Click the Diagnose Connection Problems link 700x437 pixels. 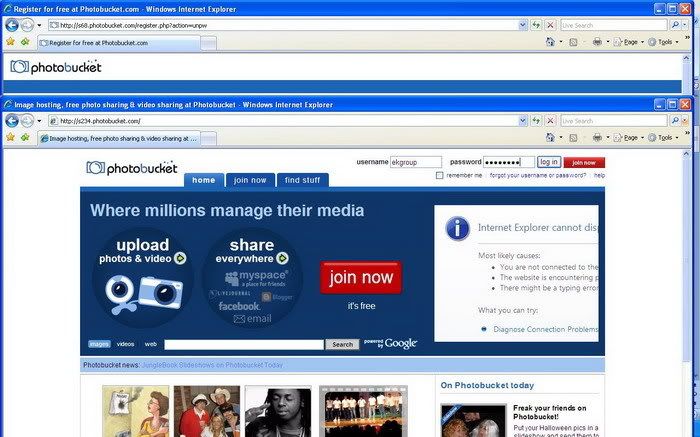(544, 329)
